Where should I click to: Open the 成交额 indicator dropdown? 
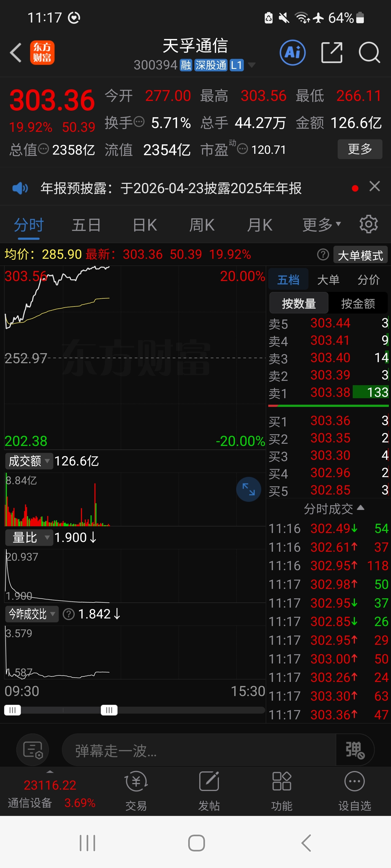[x=29, y=461]
